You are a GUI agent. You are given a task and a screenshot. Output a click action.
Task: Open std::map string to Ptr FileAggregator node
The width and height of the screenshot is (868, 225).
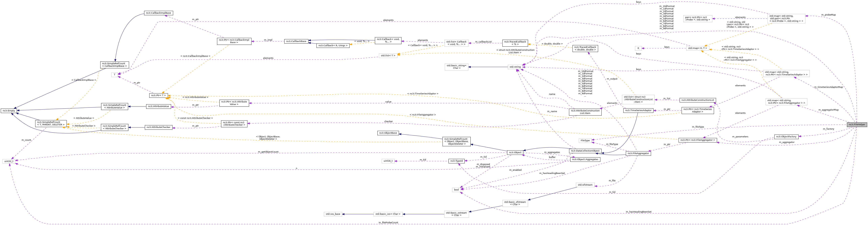786,102
